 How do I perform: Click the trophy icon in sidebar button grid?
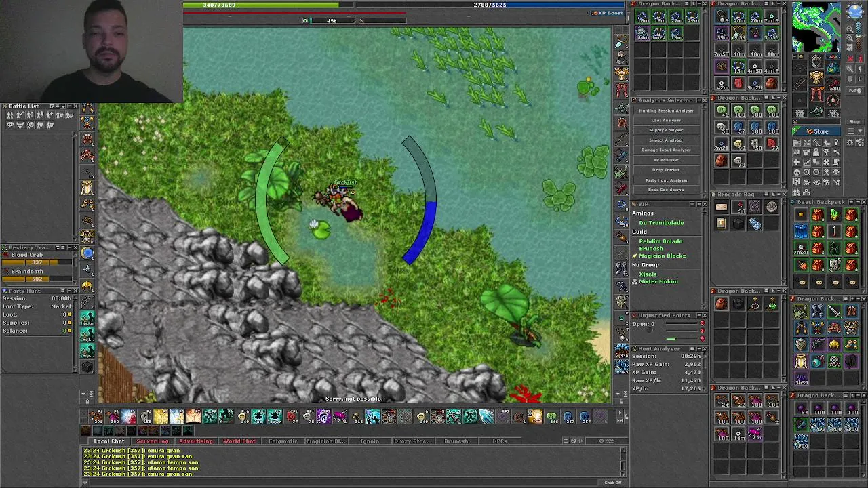pyautogui.click(x=826, y=152)
